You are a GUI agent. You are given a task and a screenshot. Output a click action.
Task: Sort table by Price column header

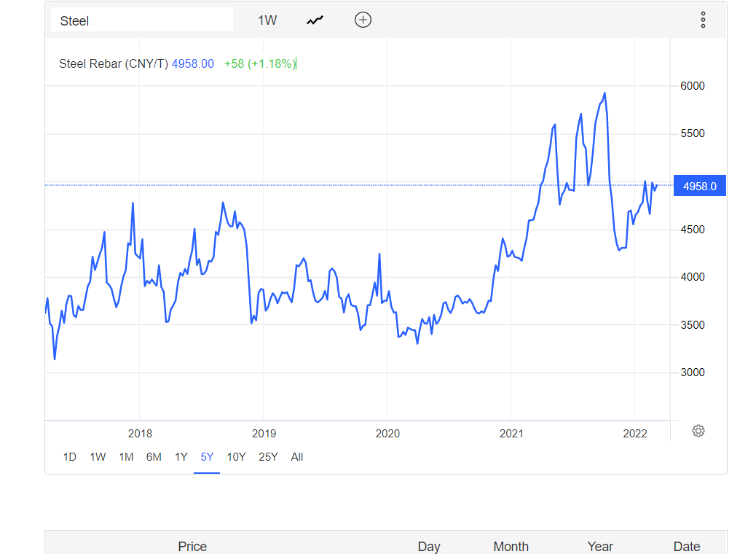[192, 546]
